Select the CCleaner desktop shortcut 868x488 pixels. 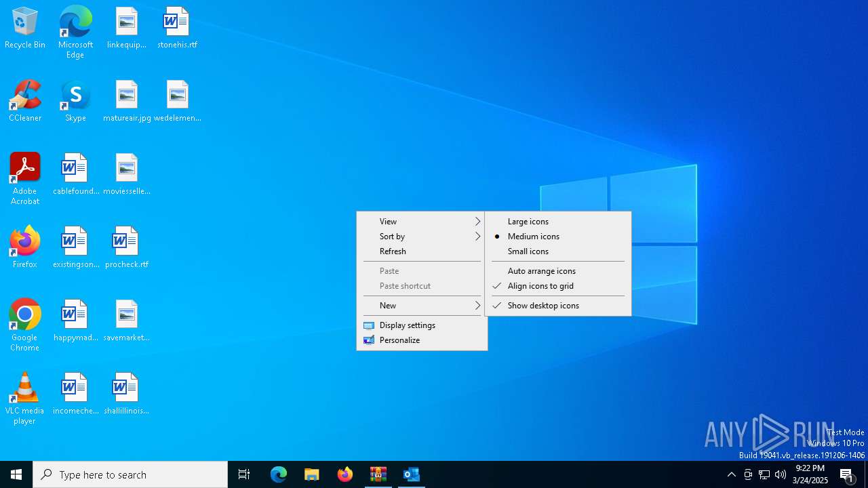(x=25, y=101)
